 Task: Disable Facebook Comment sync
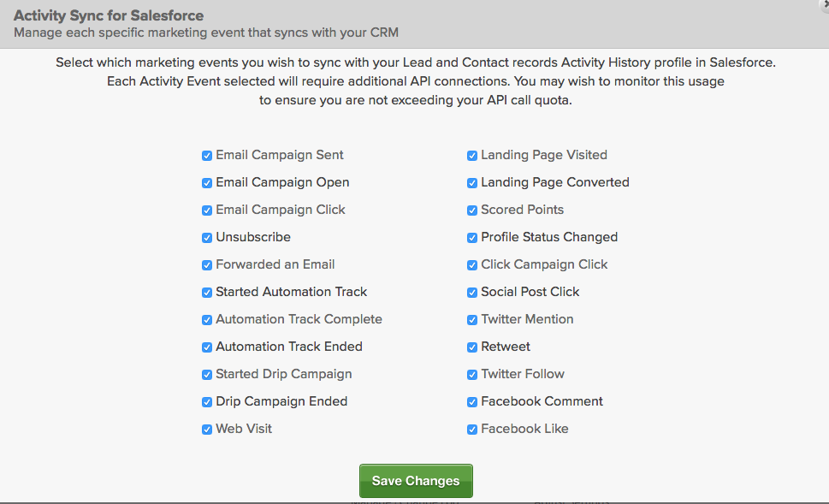pos(472,402)
